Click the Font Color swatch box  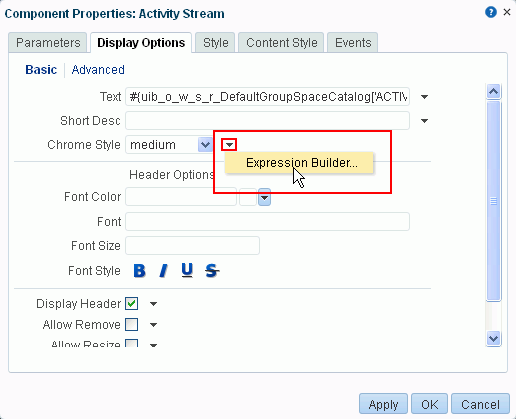pos(248,197)
